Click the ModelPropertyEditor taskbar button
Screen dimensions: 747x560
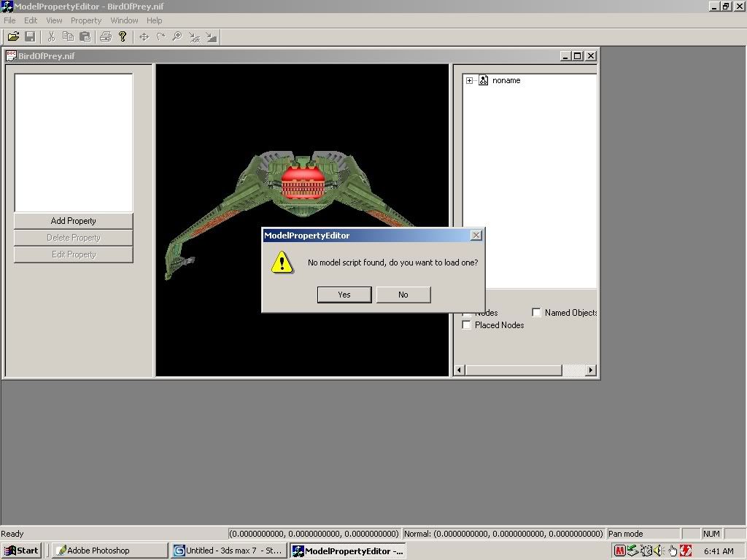click(x=348, y=551)
